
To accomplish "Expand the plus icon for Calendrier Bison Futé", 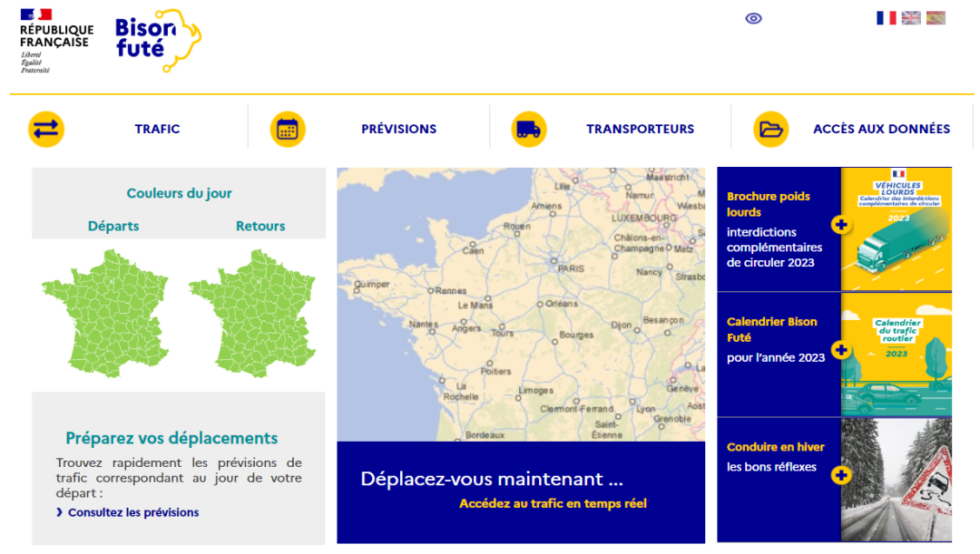I will 840,350.
